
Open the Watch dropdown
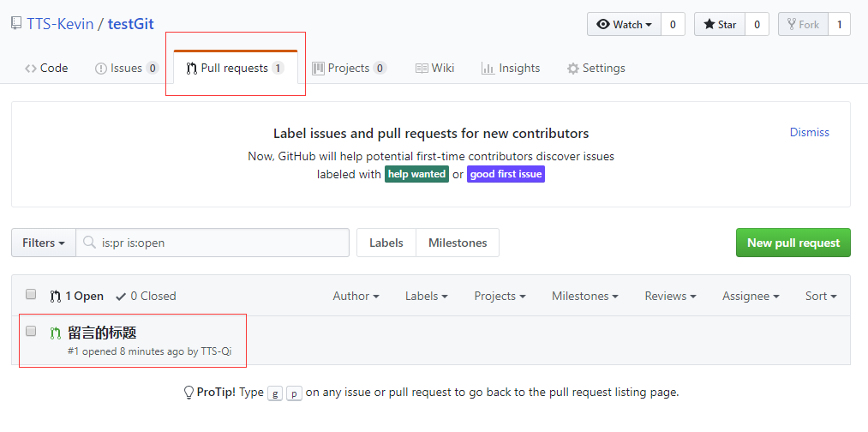pos(624,24)
